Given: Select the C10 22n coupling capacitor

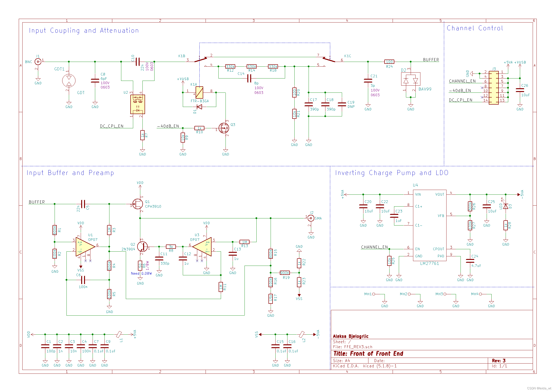Looking at the screenshot, I should coord(138,62).
